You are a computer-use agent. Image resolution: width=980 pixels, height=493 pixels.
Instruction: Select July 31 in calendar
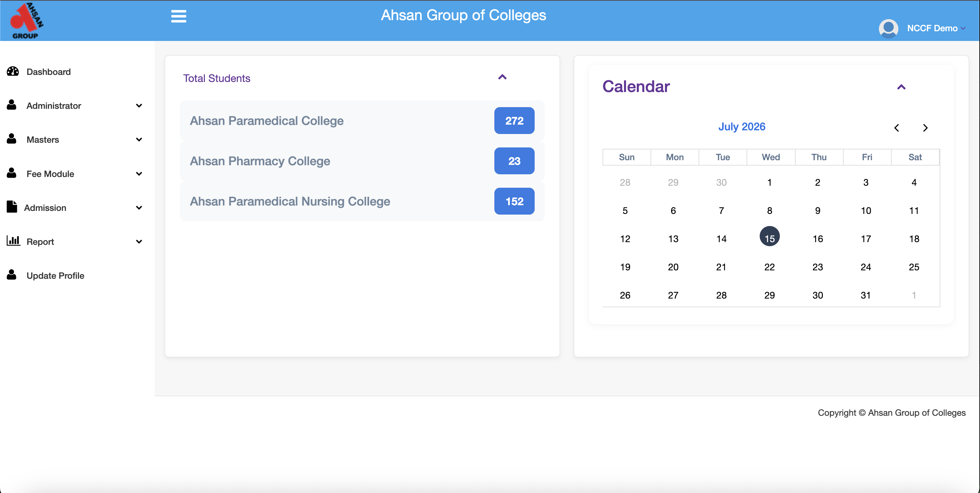(865, 296)
